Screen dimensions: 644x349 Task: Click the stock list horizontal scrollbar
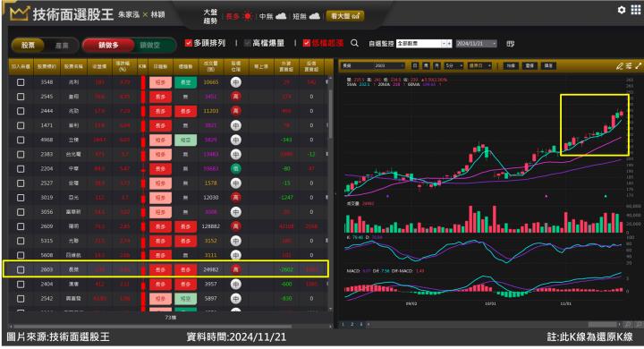152,327
